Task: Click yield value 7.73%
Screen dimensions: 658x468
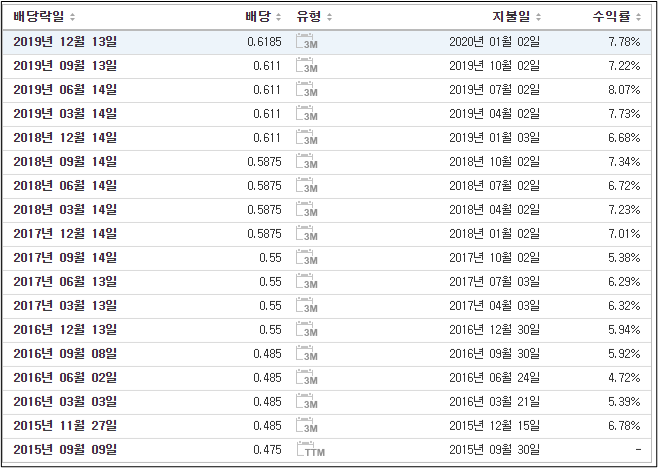Action: (x=624, y=113)
